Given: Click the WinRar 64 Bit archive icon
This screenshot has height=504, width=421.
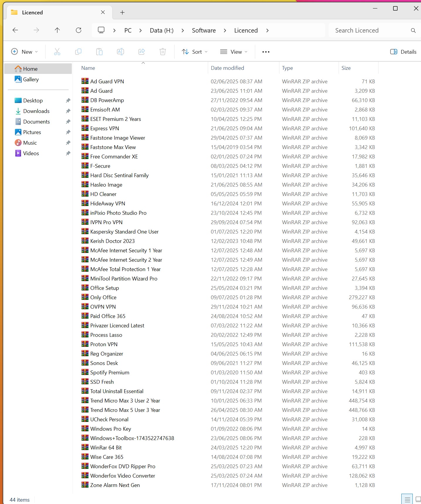Looking at the screenshot, I should tap(85, 447).
